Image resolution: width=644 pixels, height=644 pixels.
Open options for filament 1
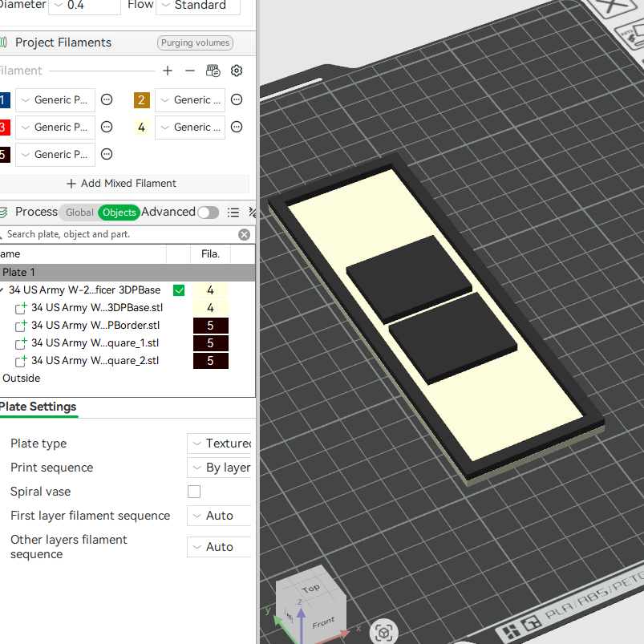(x=107, y=99)
